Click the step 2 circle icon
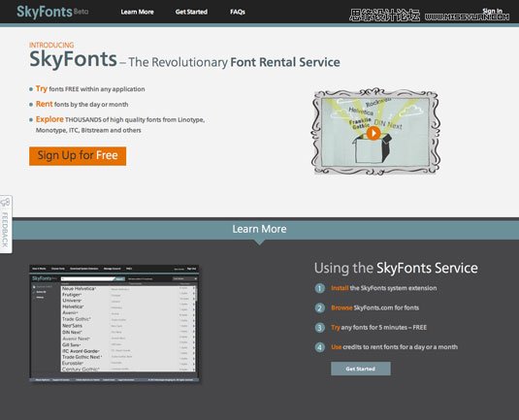 coord(320,307)
